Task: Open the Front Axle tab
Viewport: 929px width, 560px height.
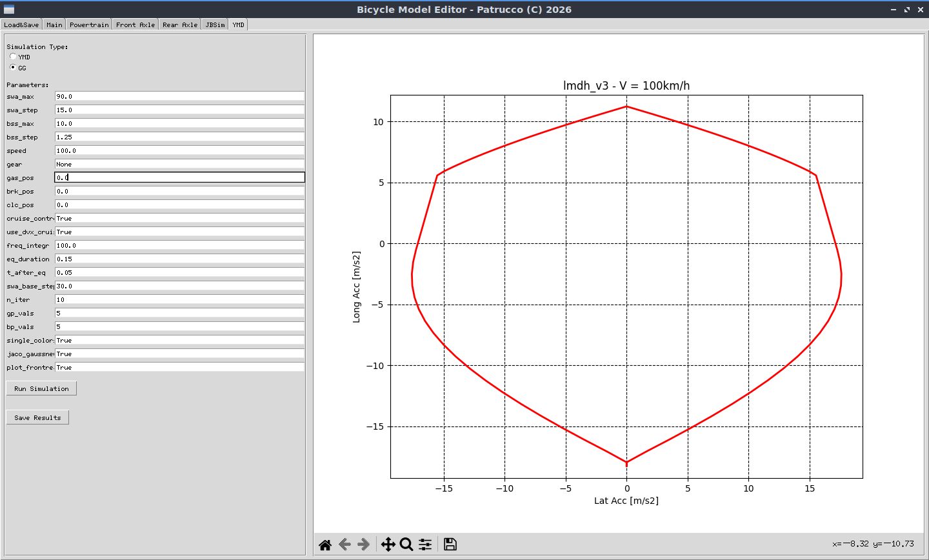Action: [x=135, y=25]
